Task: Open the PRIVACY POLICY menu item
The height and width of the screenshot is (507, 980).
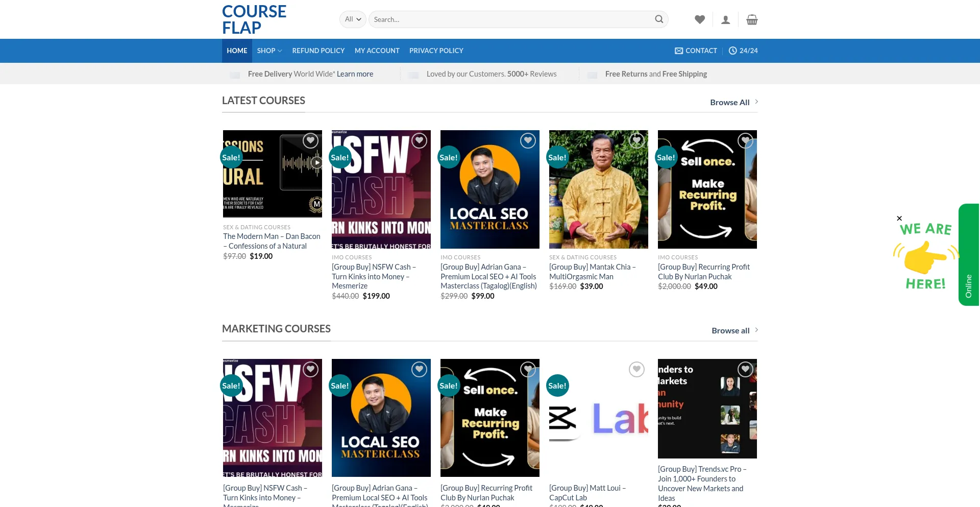Action: [436, 51]
